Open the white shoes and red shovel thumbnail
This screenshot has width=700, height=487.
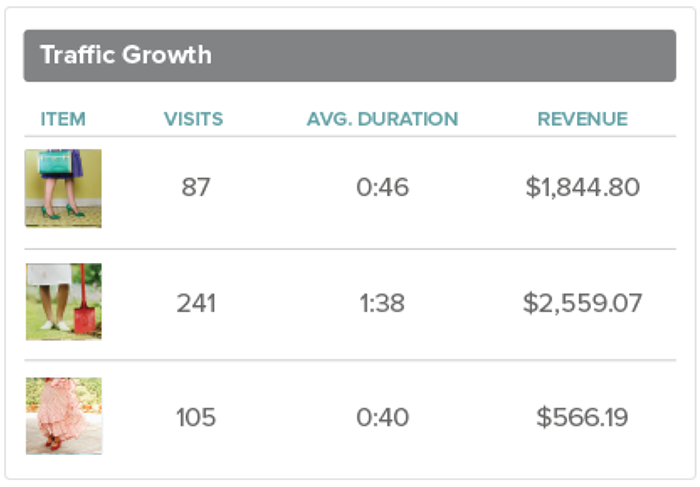(x=63, y=302)
